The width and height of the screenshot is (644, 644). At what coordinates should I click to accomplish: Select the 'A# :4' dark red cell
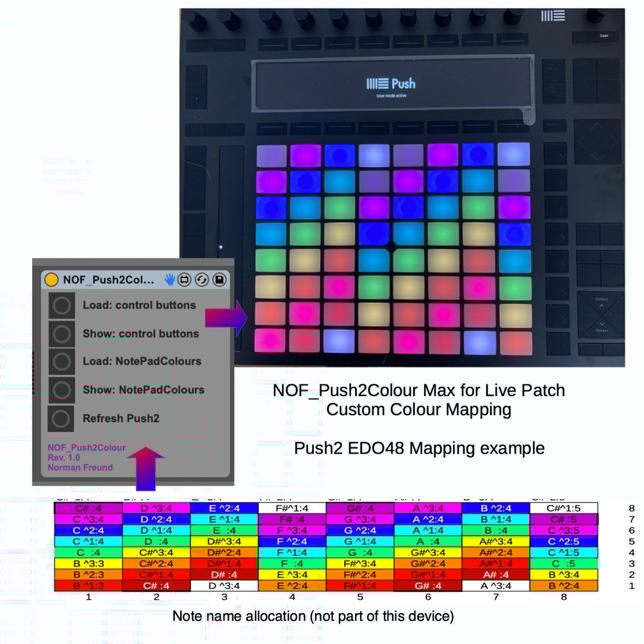pos(496,575)
